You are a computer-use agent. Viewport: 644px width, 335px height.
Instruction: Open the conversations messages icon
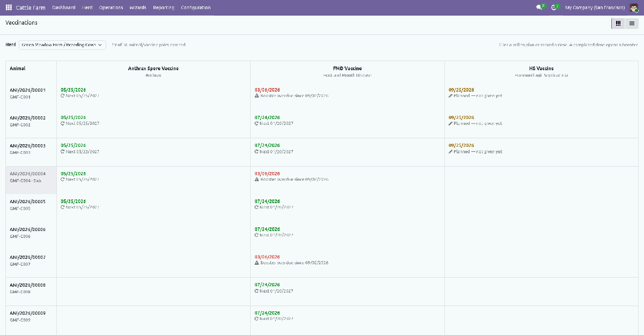click(538, 8)
